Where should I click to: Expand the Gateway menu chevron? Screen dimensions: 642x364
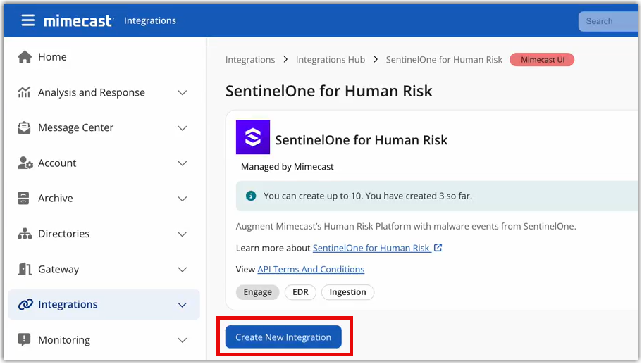[183, 269]
